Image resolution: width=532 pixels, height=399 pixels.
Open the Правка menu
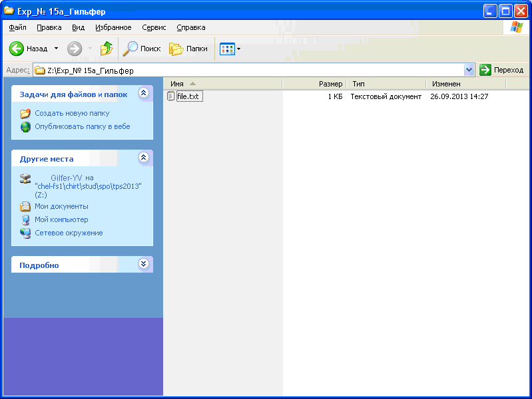pos(49,27)
